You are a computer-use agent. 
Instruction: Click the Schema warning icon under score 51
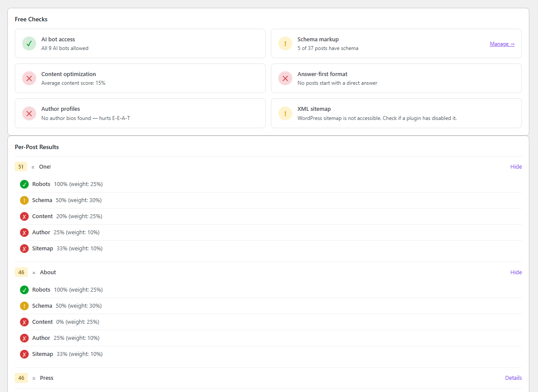pos(24,200)
